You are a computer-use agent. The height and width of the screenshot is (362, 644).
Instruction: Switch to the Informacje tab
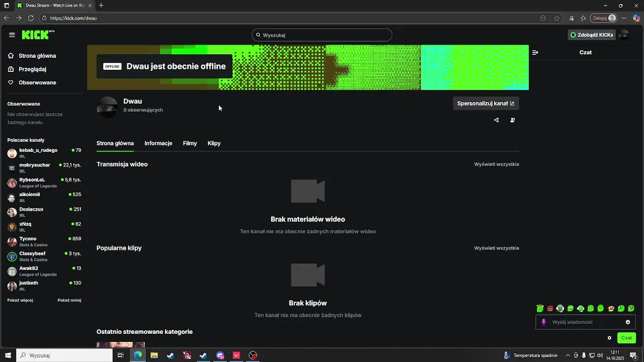pos(158,143)
